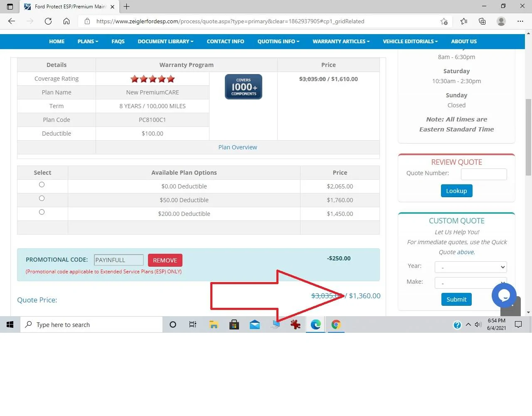The height and width of the screenshot is (416, 532).
Task: Click the $1,760.00 plan price
Action: point(340,200)
